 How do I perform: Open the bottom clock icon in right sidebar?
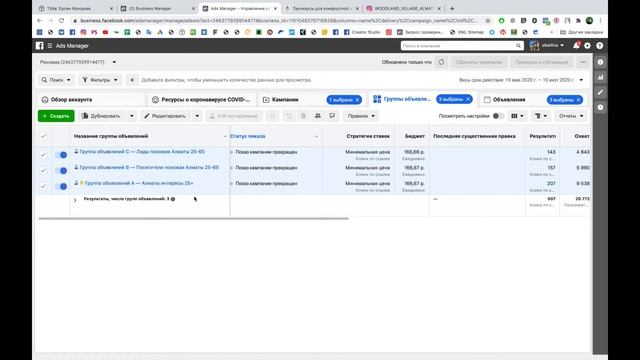600,107
